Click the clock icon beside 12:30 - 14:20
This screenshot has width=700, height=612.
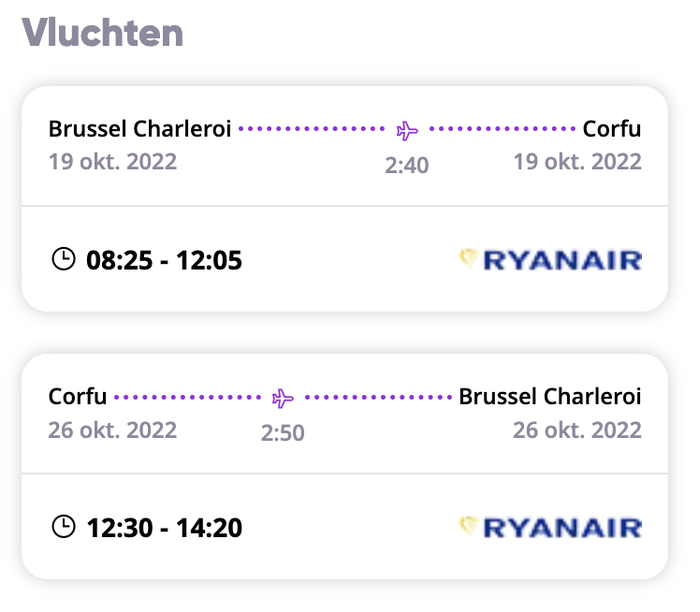point(64,527)
